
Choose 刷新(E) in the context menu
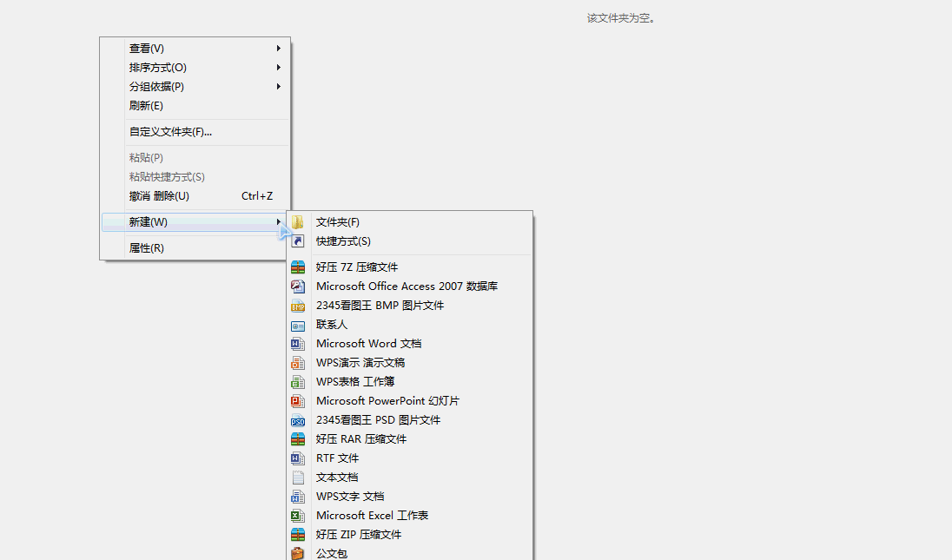[146, 106]
